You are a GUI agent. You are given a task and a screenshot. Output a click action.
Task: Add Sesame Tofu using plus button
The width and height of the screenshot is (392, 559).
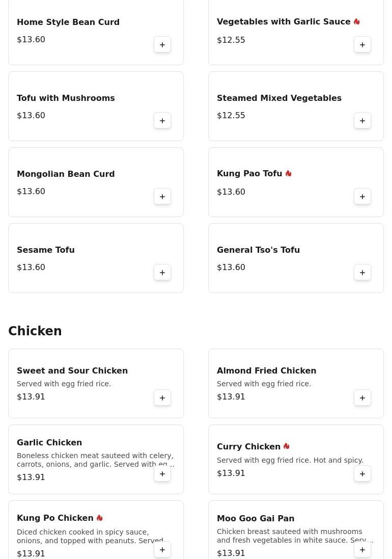coord(162,273)
